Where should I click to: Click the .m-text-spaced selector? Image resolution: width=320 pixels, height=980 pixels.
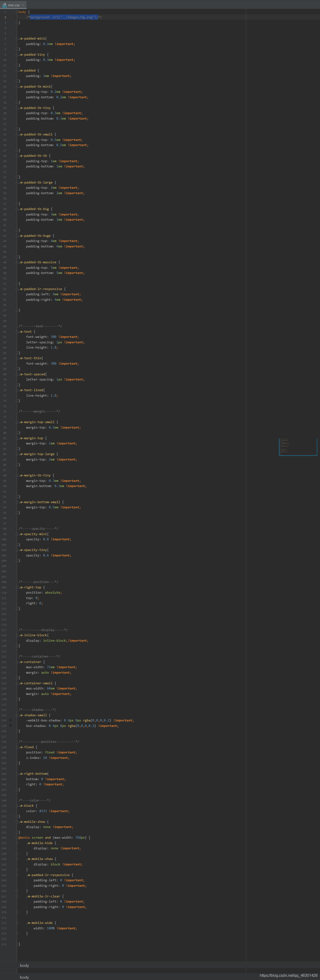[32, 374]
